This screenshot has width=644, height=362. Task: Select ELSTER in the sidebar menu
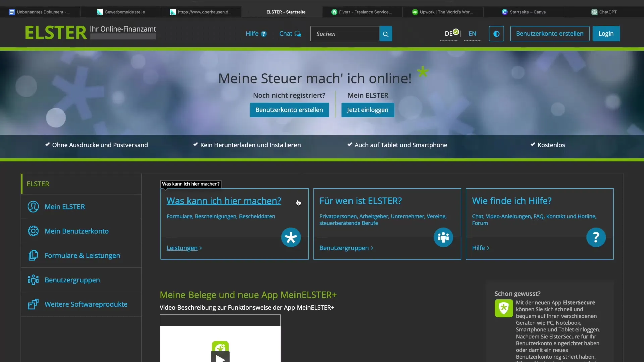pos(81,184)
